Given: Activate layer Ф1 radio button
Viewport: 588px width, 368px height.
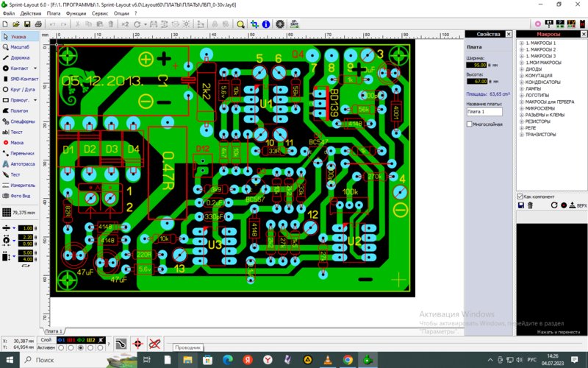Looking at the screenshot, I should pos(61,348).
